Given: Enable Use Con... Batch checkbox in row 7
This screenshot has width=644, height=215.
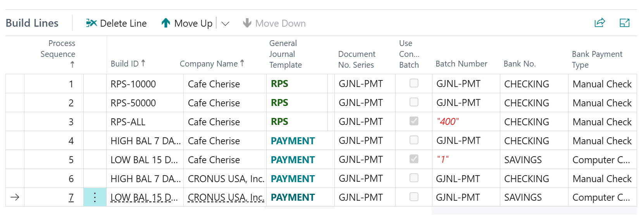Looking at the screenshot, I should 414,197.
